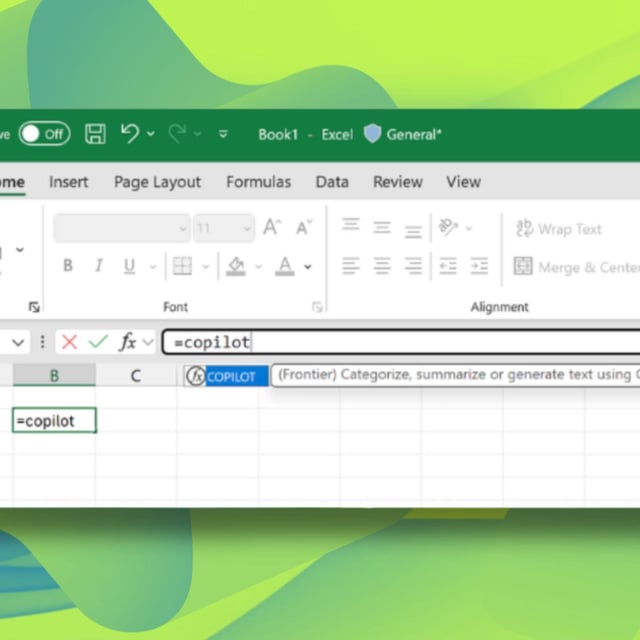This screenshot has width=640, height=640.
Task: Select COPILOT from the autocomplete list
Action: tap(226, 376)
